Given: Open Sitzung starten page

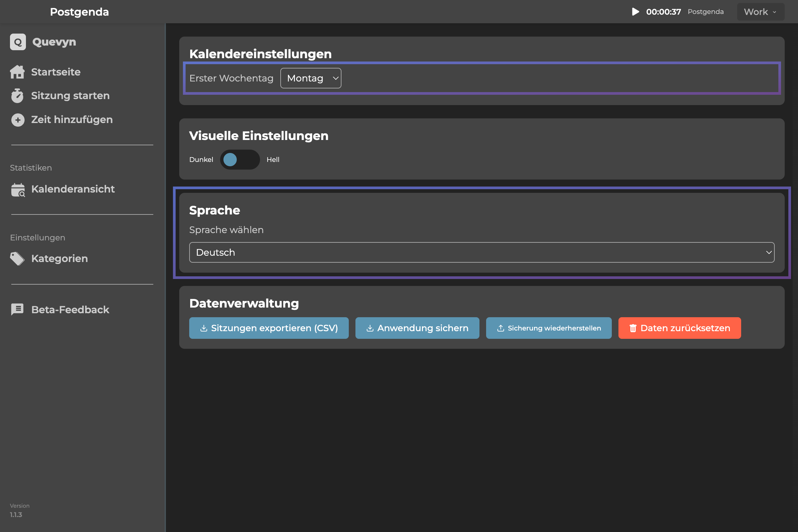Looking at the screenshot, I should coord(70,96).
